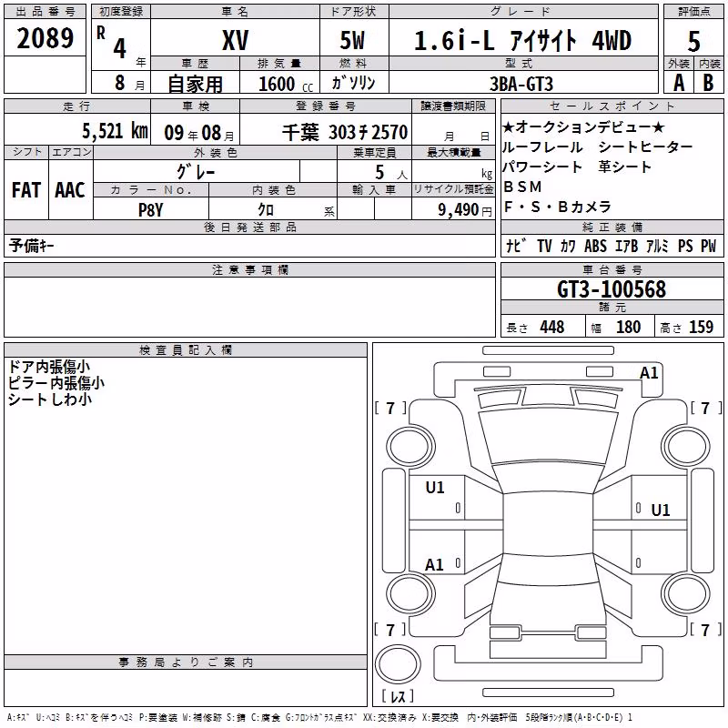Click mileage 5,521 km

pos(115,131)
